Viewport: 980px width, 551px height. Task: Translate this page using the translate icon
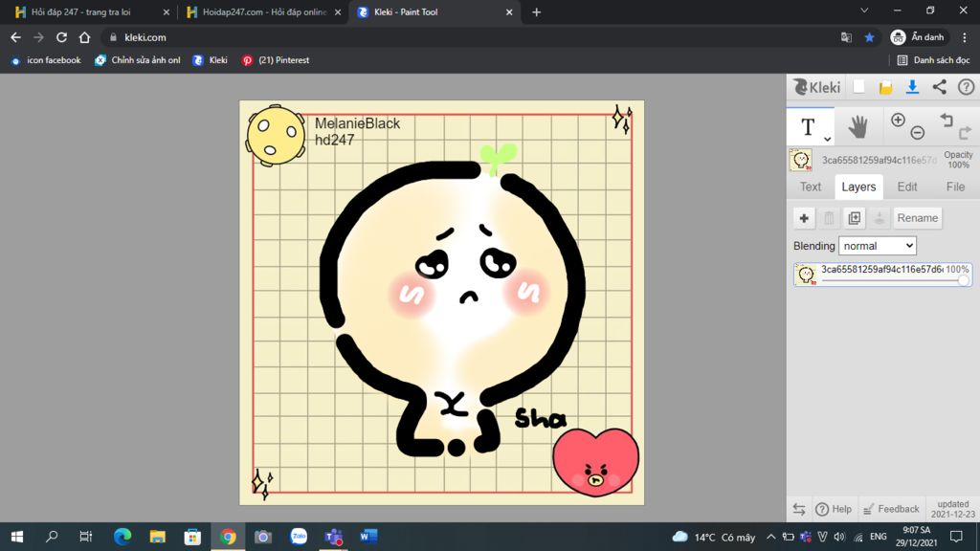(x=846, y=37)
